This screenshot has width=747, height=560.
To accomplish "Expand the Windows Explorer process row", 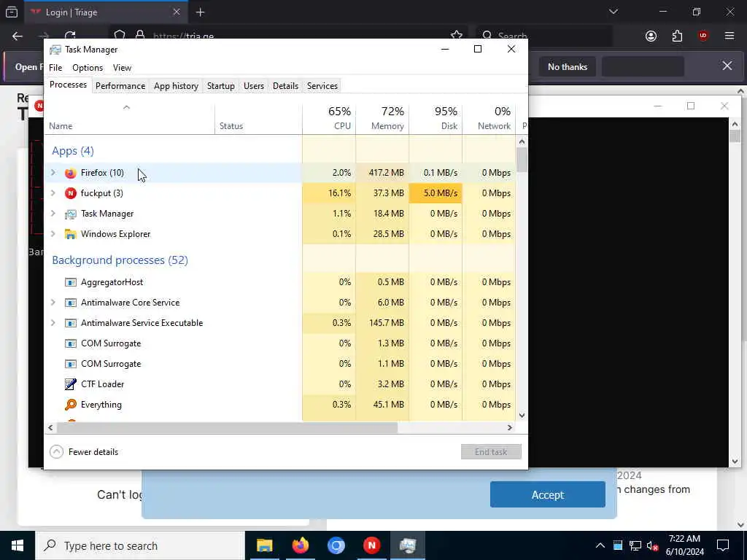I will [x=53, y=234].
